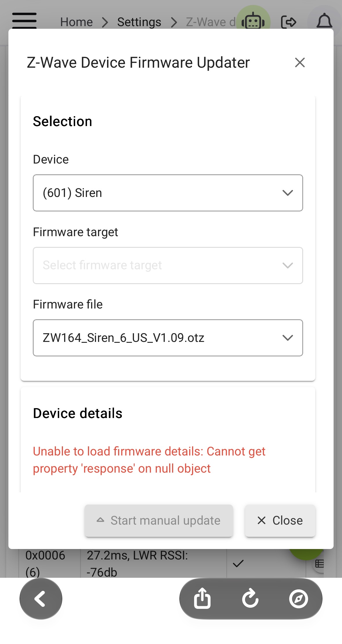Click the Z-Wave breadcrumb item
This screenshot has width=342, height=644.
coord(211,22)
